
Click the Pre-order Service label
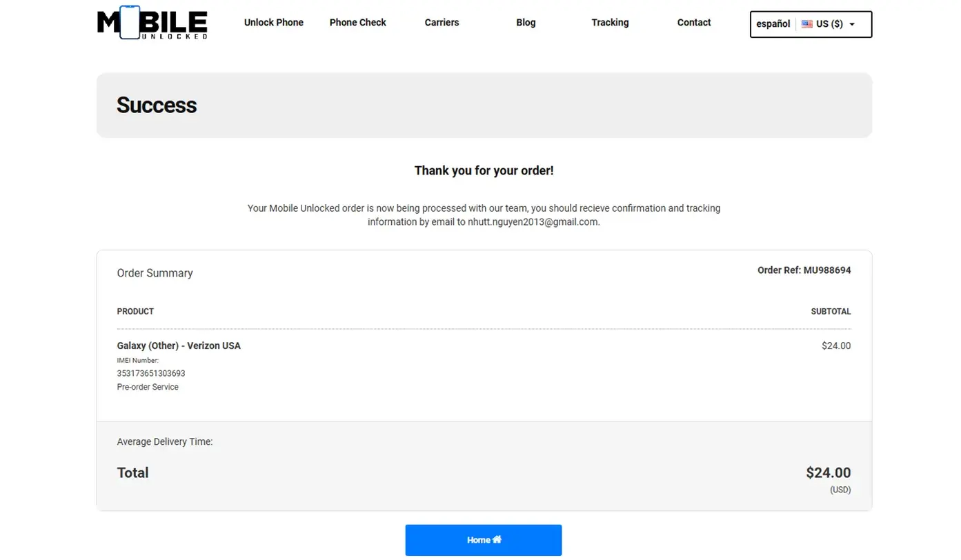tap(148, 387)
